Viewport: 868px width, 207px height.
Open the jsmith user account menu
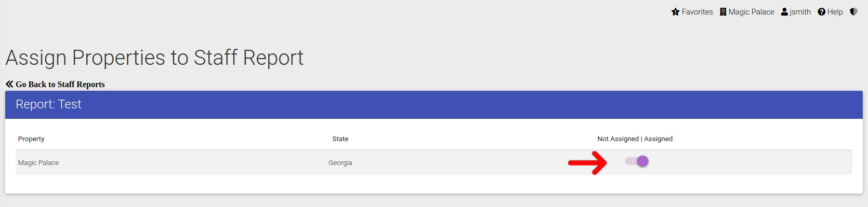(x=800, y=12)
